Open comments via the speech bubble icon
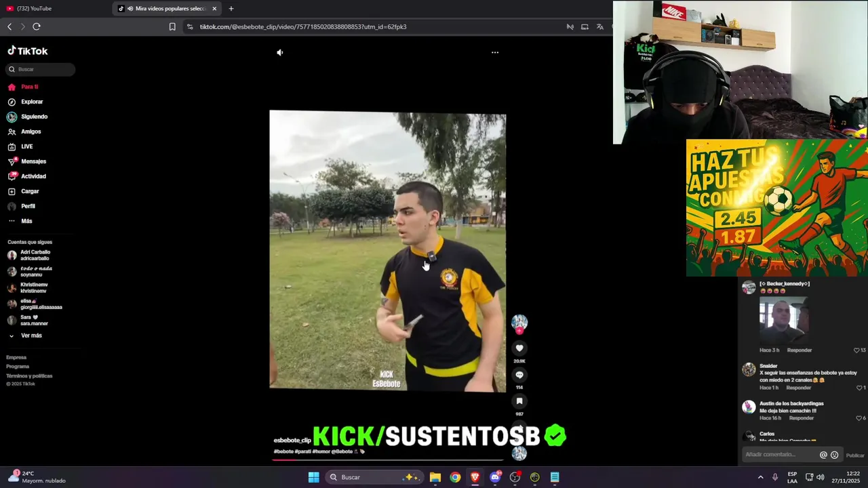 519,375
